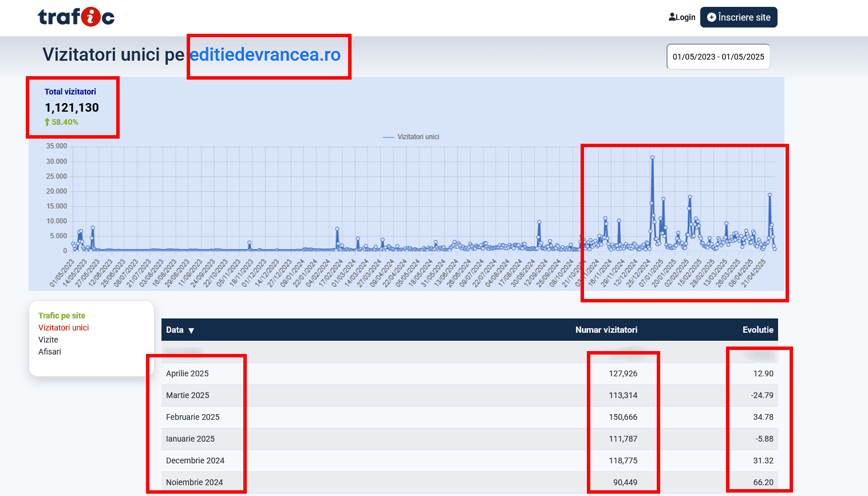
Task: Click the Decembrie 2024 table row
Action: 195,460
